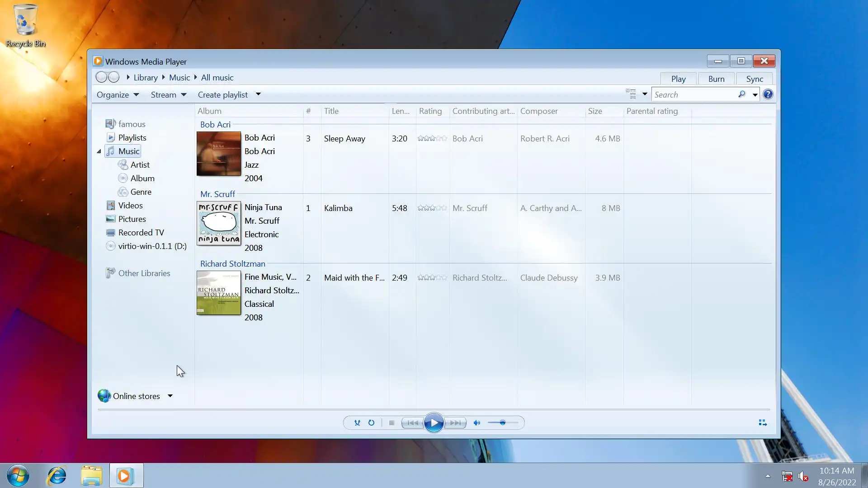Image resolution: width=868 pixels, height=488 pixels.
Task: Collapse the Music tree node arrow
Action: click(x=99, y=151)
